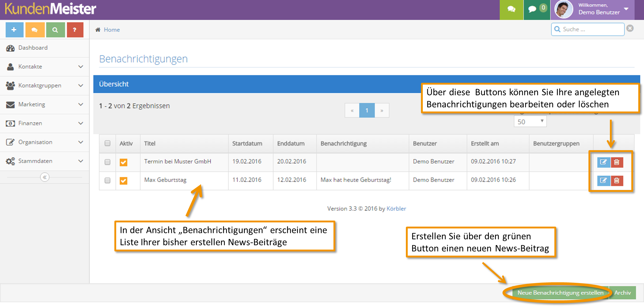Image resolution: width=644 pixels, height=307 pixels.
Task: Open the Demo Benutzer user menu arrow
Action: point(626,9)
